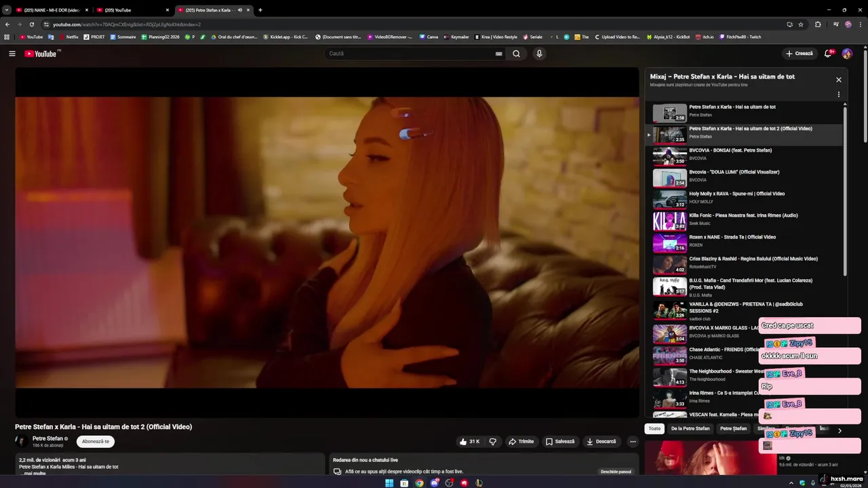The height and width of the screenshot is (488, 868).
Task: Switch to NANE - MI-E DOR tab
Action: click(x=52, y=10)
